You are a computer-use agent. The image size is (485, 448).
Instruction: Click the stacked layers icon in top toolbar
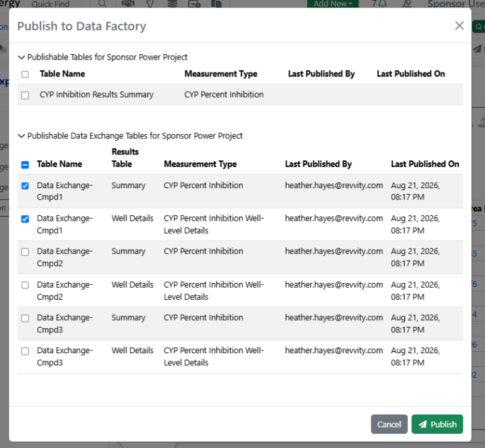[x=172, y=3]
